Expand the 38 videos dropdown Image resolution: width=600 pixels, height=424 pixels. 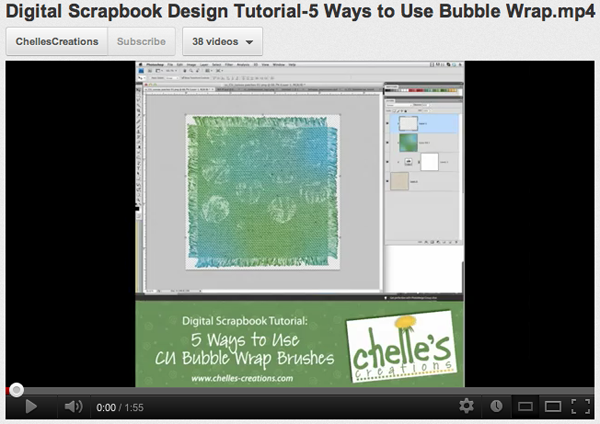pyautogui.click(x=222, y=41)
